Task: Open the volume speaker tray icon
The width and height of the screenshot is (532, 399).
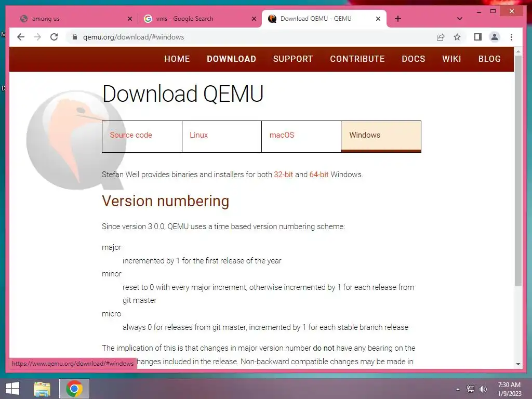Action: pos(483,389)
